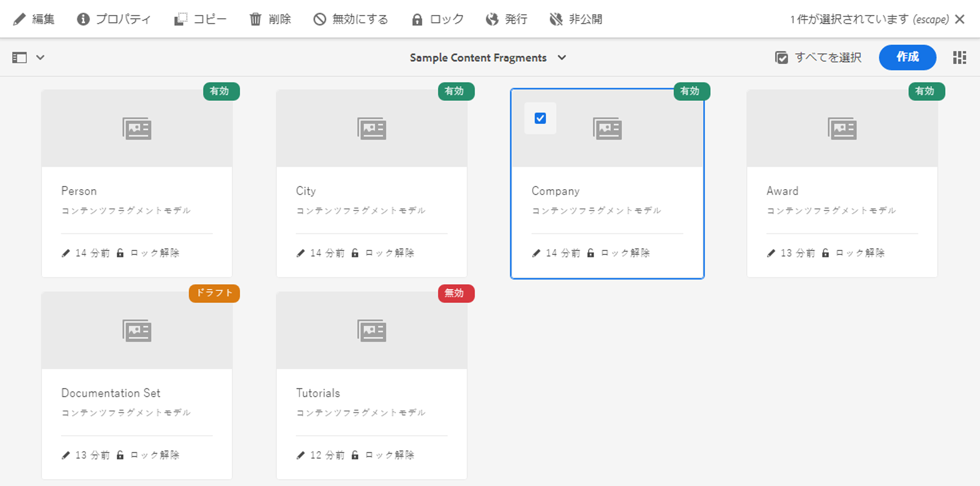Open the Tutorials model card
This screenshot has height=486, width=980.
click(371, 385)
